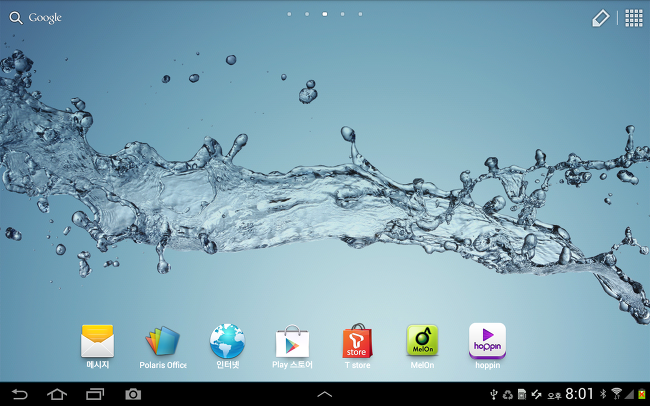This screenshot has width=650, height=406.
Task: Tap the recycle status notification icon
Action: point(508,394)
